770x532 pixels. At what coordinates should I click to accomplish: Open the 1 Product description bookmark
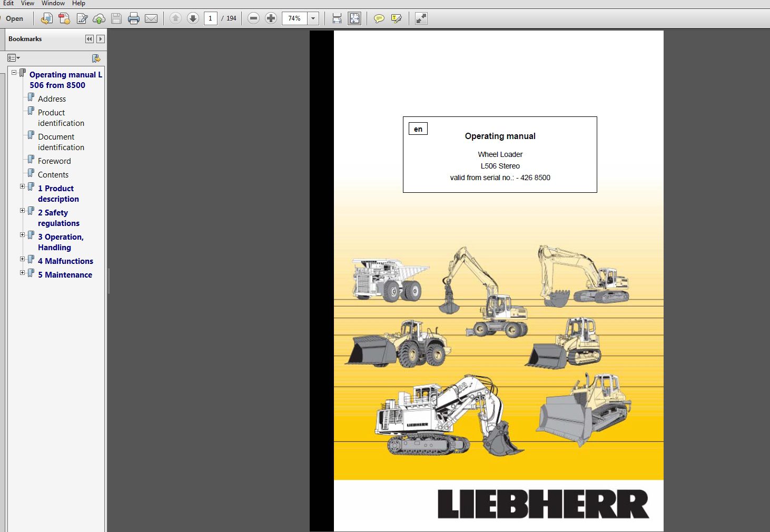point(58,194)
